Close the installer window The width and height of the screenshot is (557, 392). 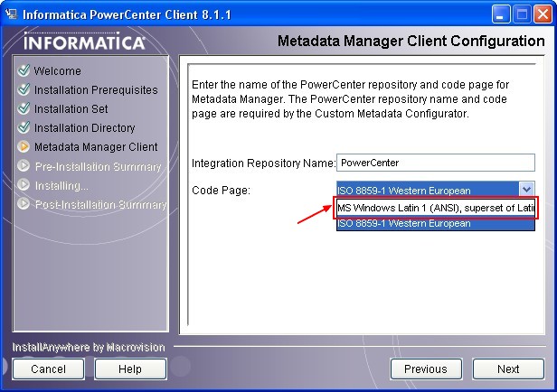(x=543, y=14)
